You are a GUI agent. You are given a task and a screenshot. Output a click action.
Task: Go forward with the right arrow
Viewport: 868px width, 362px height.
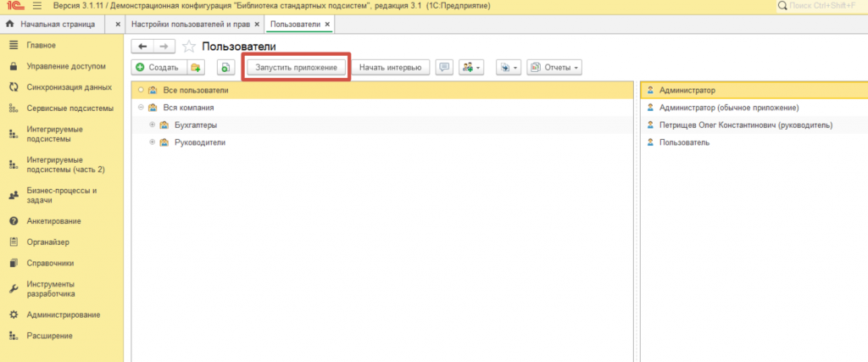click(x=164, y=47)
